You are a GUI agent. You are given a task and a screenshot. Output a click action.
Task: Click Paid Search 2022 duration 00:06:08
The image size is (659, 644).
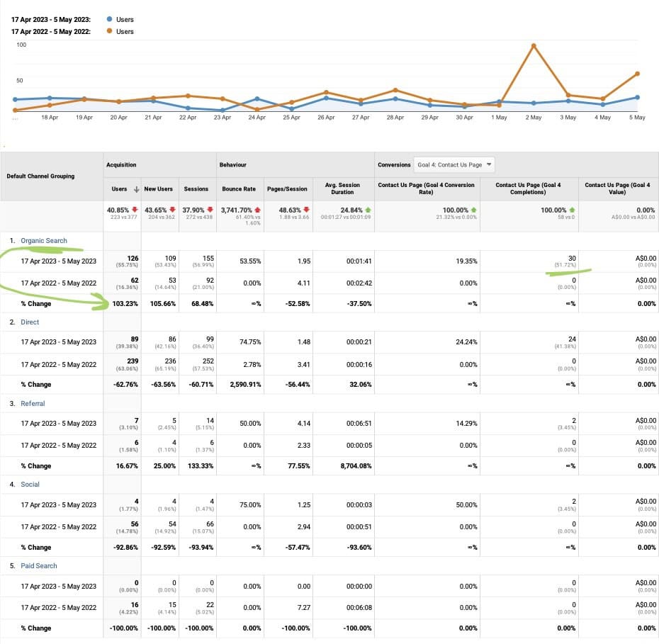point(359,608)
